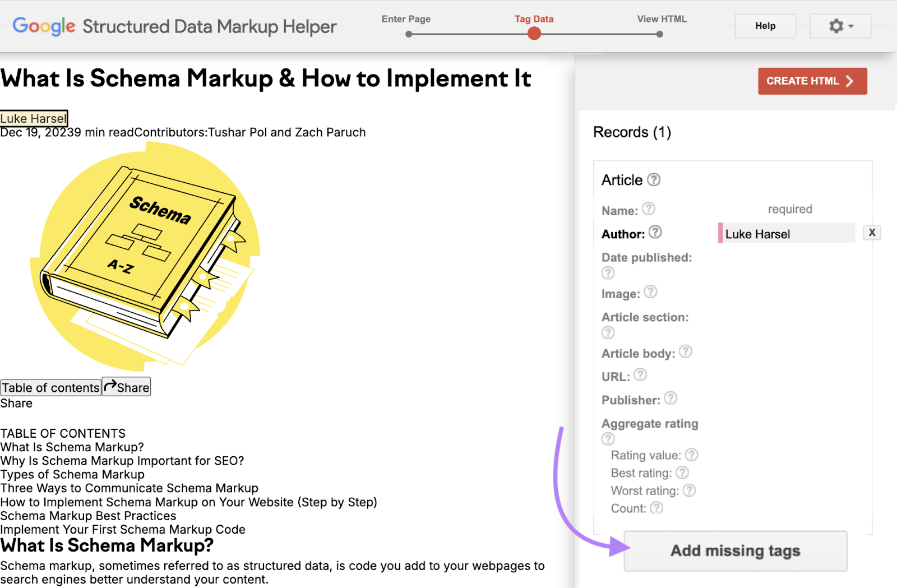The image size is (897, 588).
Task: Click 'Schema Markup Best Practices' entry
Action: coord(88,516)
